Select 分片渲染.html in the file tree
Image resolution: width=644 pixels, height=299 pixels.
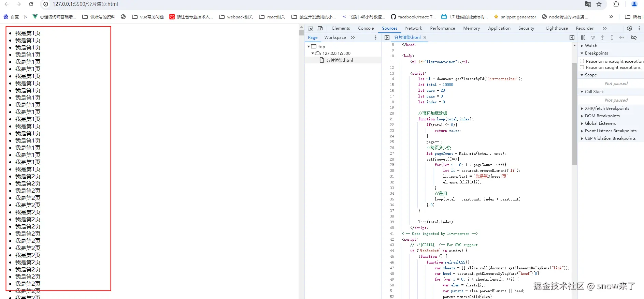click(x=339, y=60)
